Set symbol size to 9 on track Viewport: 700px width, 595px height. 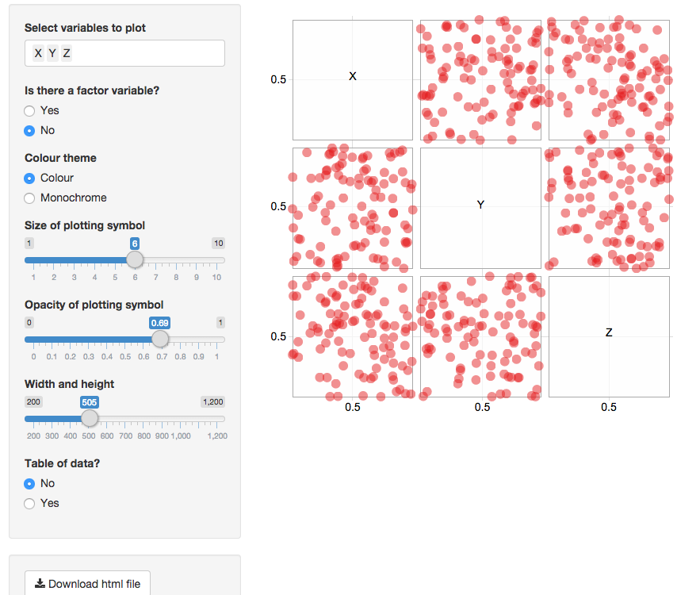pyautogui.click(x=197, y=260)
